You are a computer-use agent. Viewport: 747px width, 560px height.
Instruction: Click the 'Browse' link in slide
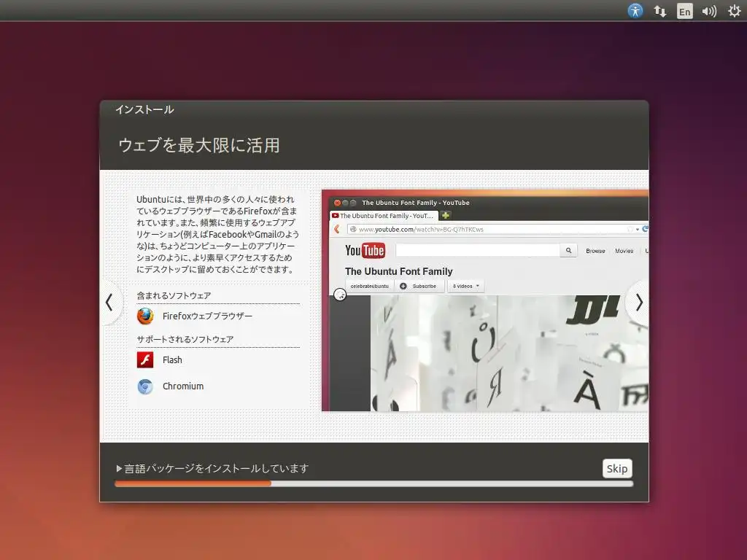point(595,251)
